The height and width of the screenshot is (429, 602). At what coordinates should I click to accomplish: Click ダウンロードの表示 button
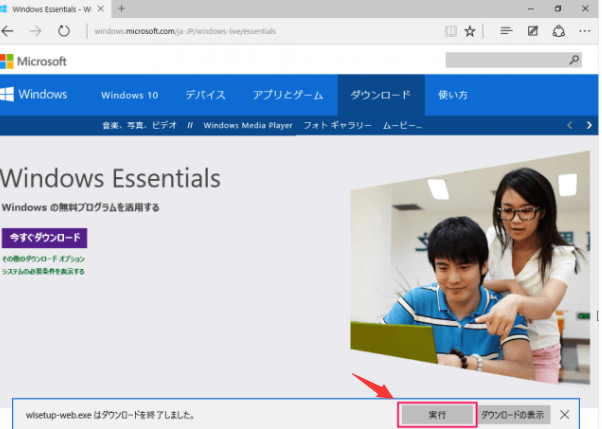click(512, 415)
